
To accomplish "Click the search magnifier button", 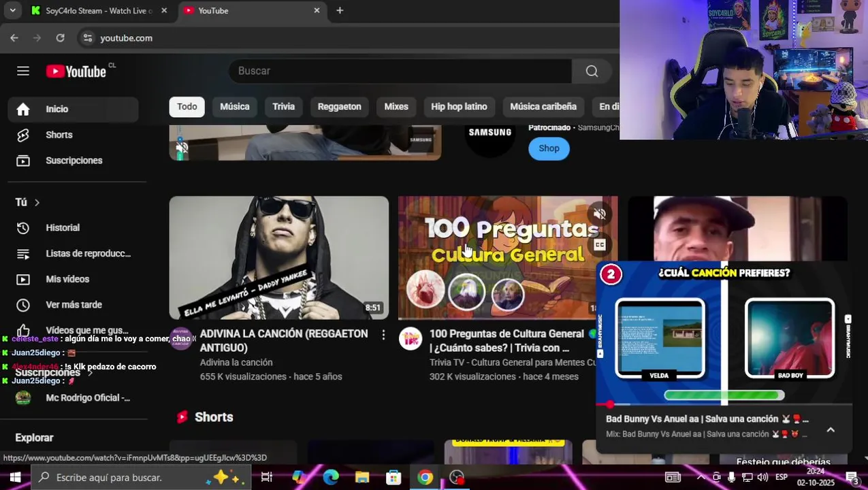I will (x=592, y=71).
